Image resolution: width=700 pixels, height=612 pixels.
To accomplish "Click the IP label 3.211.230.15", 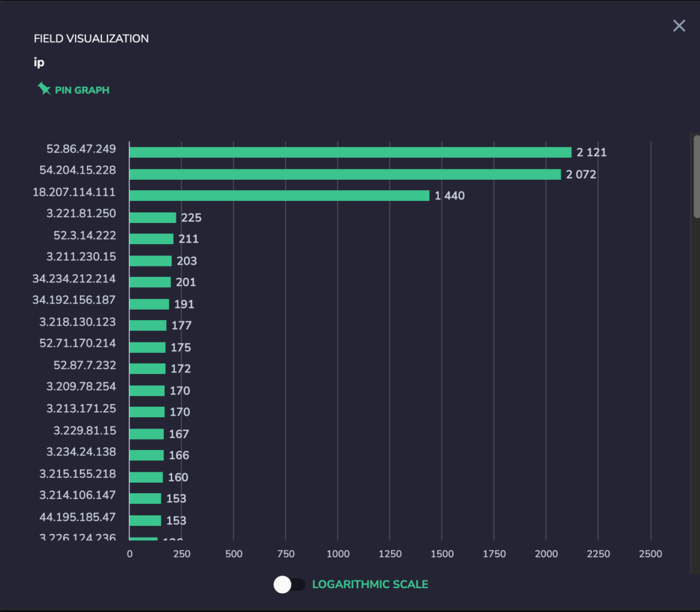I will point(81,257).
